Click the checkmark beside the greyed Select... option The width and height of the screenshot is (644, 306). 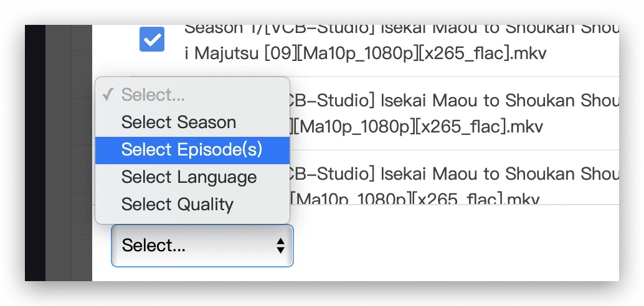(x=108, y=95)
